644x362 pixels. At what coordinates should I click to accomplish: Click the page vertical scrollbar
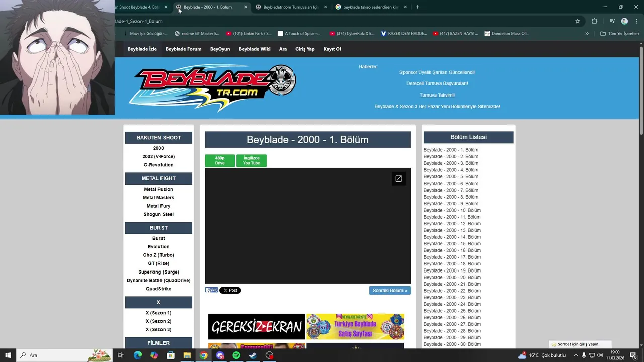641,90
